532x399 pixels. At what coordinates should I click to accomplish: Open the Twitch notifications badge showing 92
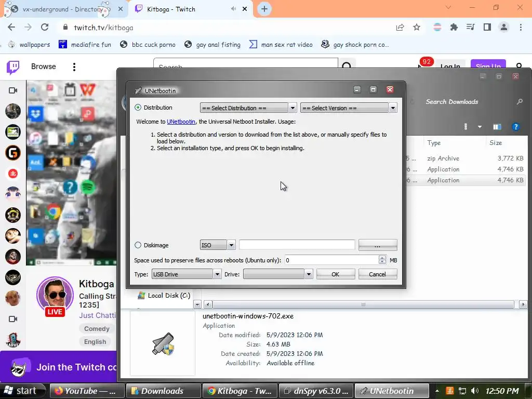point(425,62)
